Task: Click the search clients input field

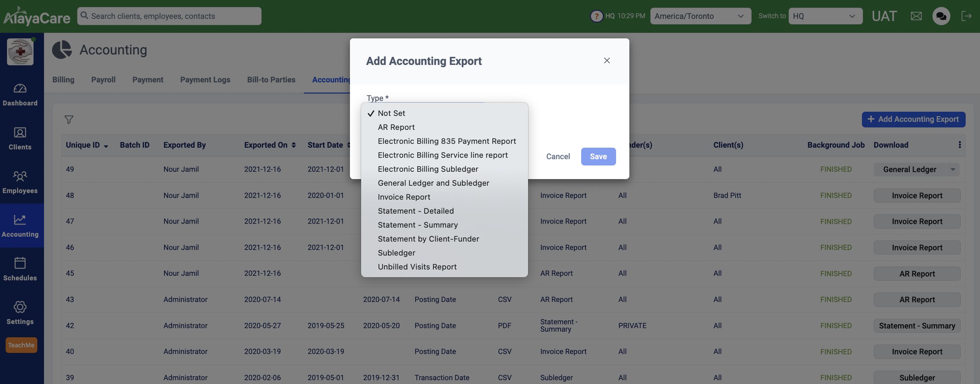Action: [169, 16]
